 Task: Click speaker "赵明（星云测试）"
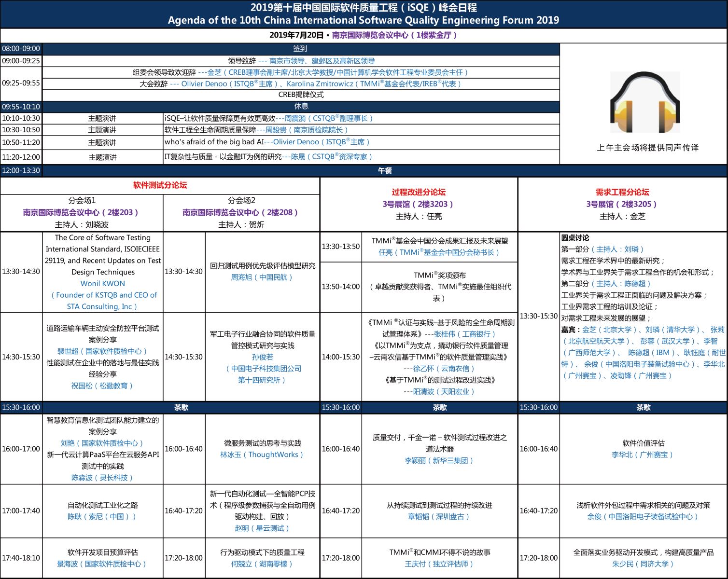[262, 528]
